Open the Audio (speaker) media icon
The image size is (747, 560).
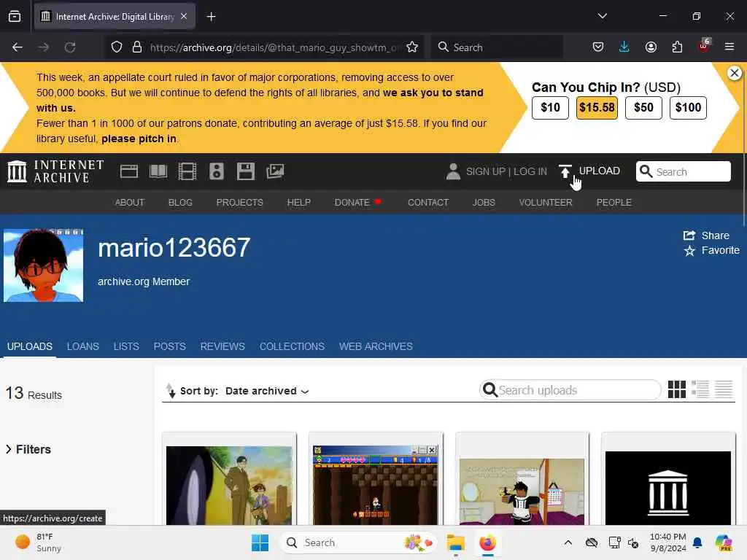click(216, 171)
